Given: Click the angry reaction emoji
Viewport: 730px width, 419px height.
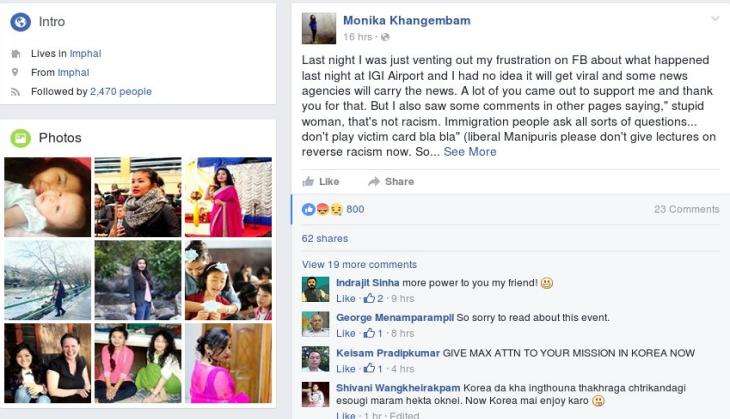Looking at the screenshot, I should pyautogui.click(x=322, y=210).
